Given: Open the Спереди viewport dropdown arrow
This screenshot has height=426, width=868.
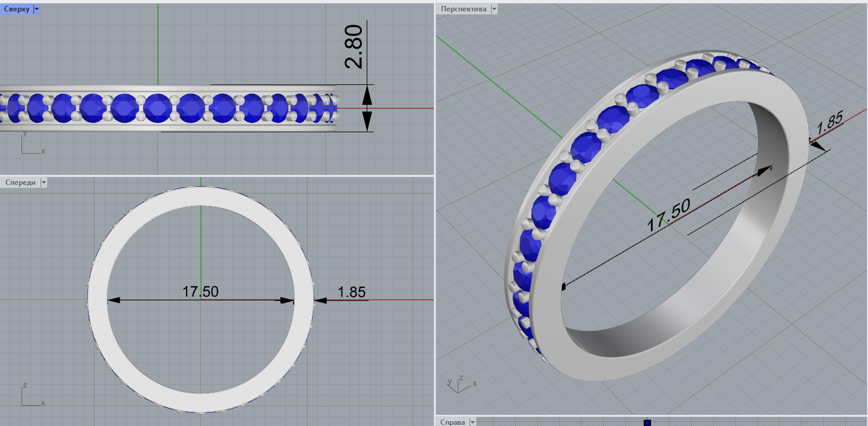Looking at the screenshot, I should tap(44, 182).
